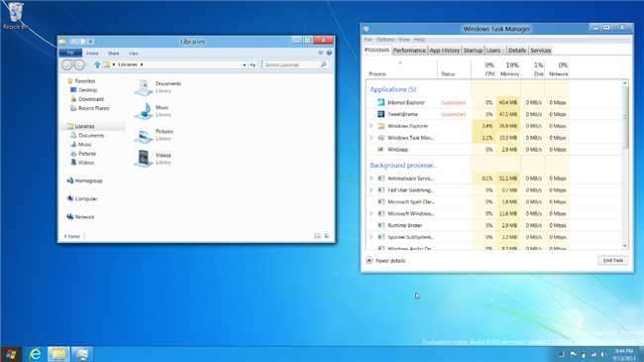
Task: Click the Task Manager taskbar icon
Action: pos(81,354)
